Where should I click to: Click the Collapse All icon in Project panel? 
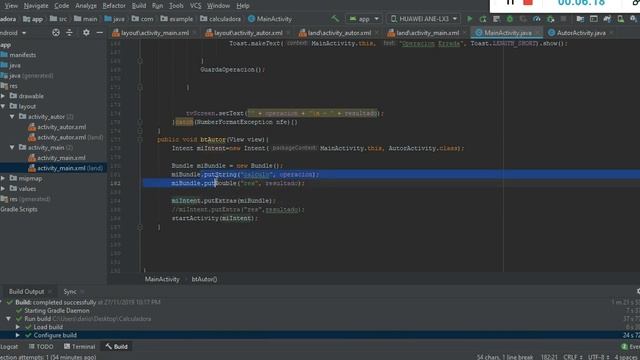click(69, 32)
